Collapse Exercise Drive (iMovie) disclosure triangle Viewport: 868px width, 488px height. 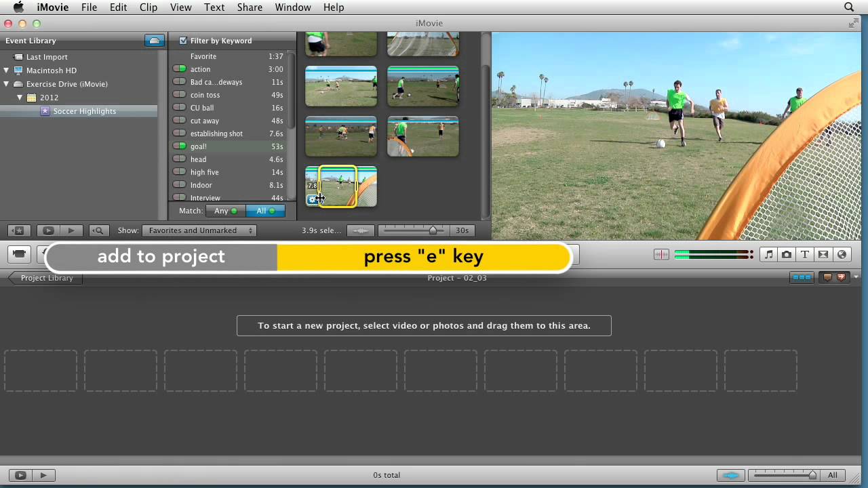pyautogui.click(x=6, y=84)
